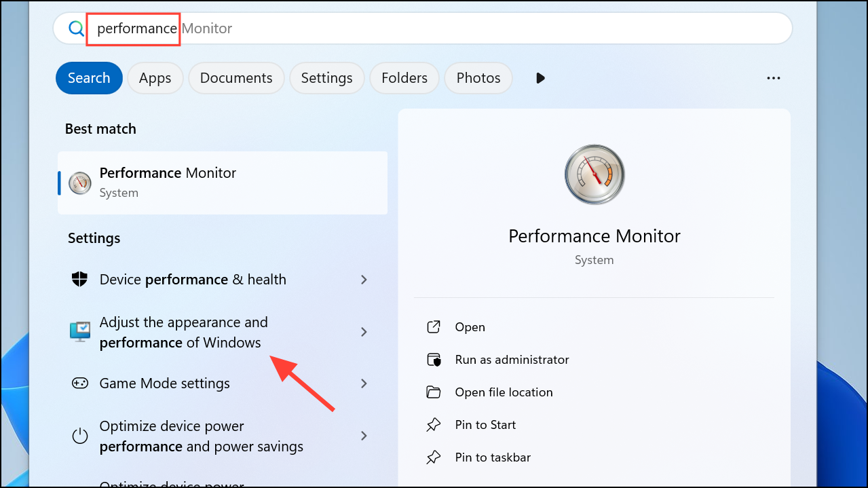868x488 pixels.
Task: Switch to the Settings filter tab
Action: (327, 78)
